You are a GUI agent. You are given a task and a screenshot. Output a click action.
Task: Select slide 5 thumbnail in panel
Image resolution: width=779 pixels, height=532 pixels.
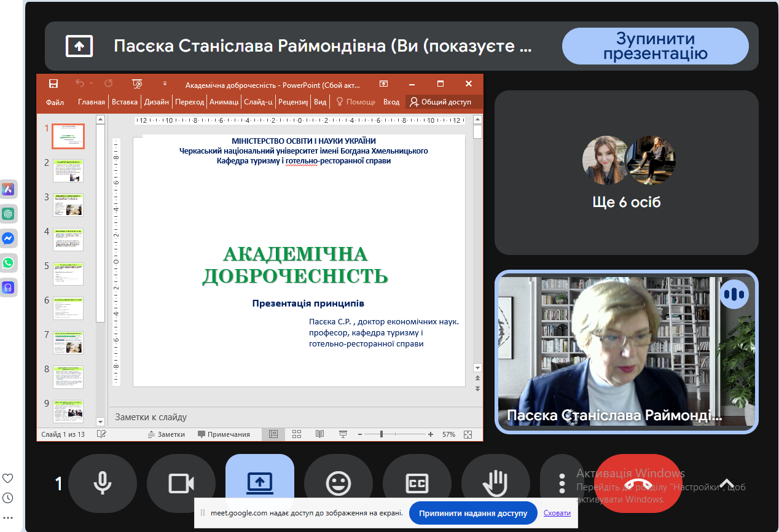point(68,274)
